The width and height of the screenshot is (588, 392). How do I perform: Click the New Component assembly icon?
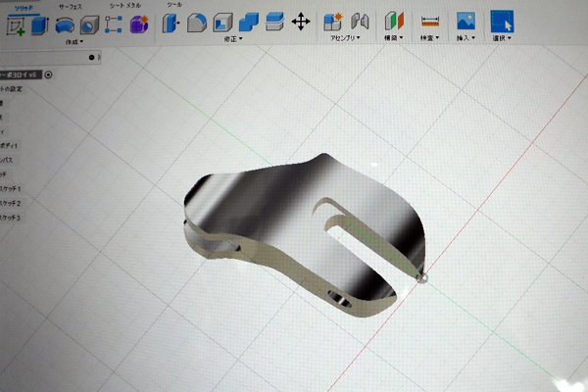[332, 21]
